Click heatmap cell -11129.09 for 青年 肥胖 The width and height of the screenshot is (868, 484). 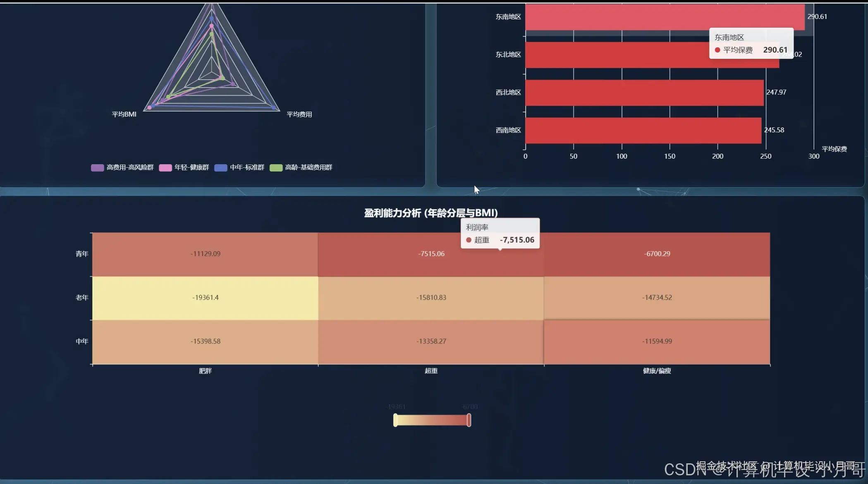coord(205,254)
